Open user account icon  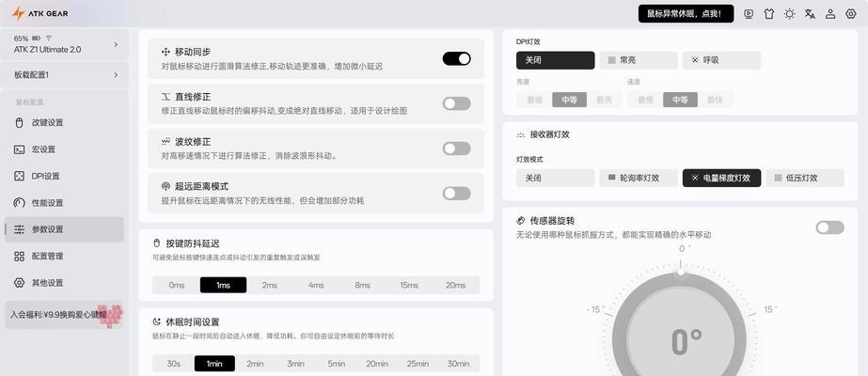point(830,14)
